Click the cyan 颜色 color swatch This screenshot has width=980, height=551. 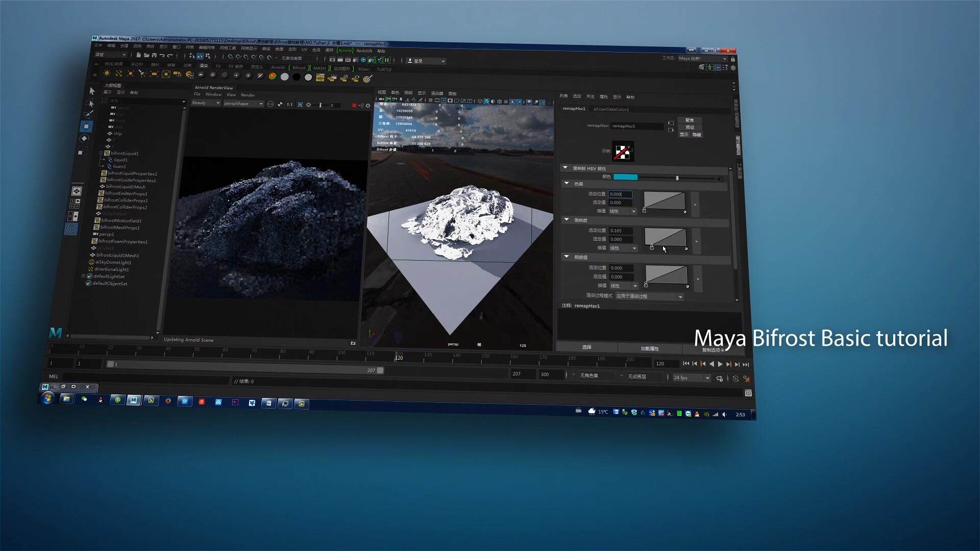pos(625,177)
